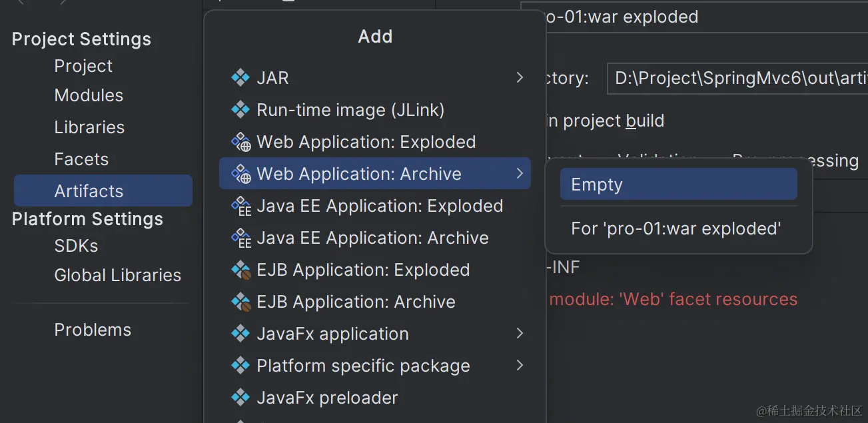Expand the JAR submenu arrow
The width and height of the screenshot is (868, 423).
[520, 78]
